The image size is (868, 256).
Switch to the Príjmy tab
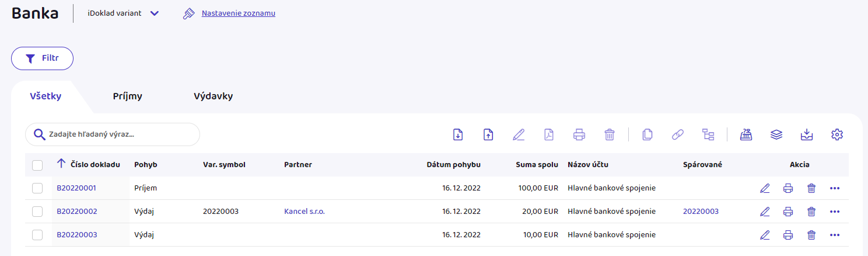pos(127,96)
